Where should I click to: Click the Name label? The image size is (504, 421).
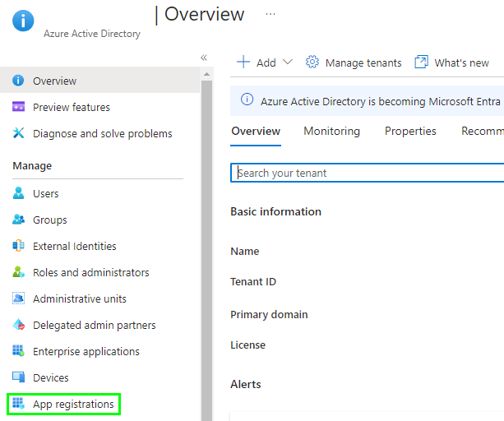[245, 251]
